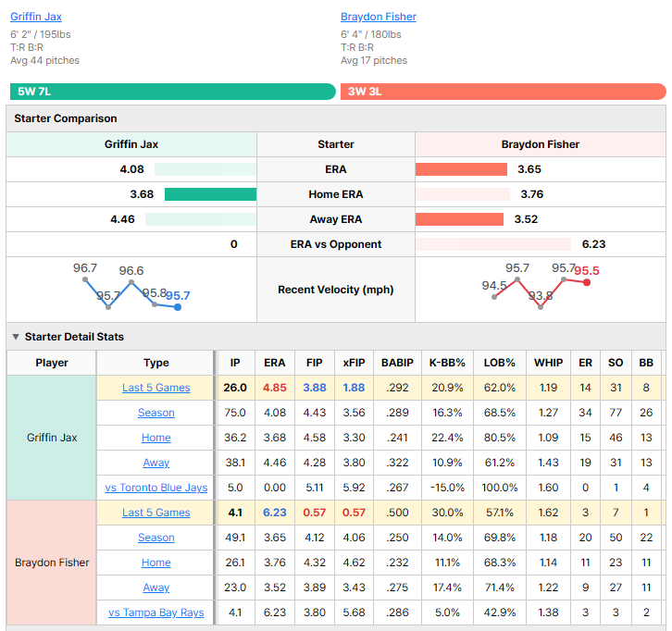Screen dimensions: 672x631
Task: Click the BB column header
Action: click(x=646, y=363)
